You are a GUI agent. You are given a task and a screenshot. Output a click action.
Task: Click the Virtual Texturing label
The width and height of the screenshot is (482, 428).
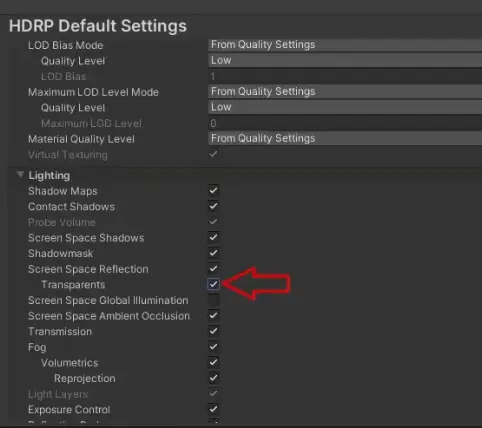68,155
